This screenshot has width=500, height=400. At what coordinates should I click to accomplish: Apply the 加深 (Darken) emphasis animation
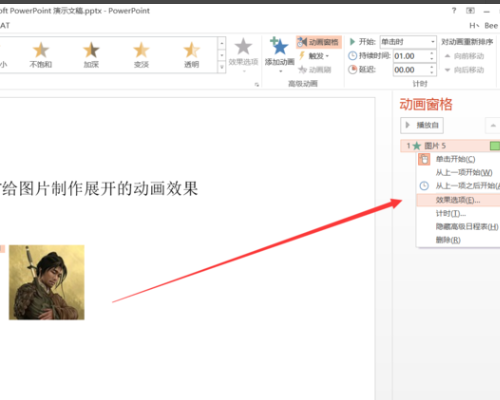(x=91, y=55)
